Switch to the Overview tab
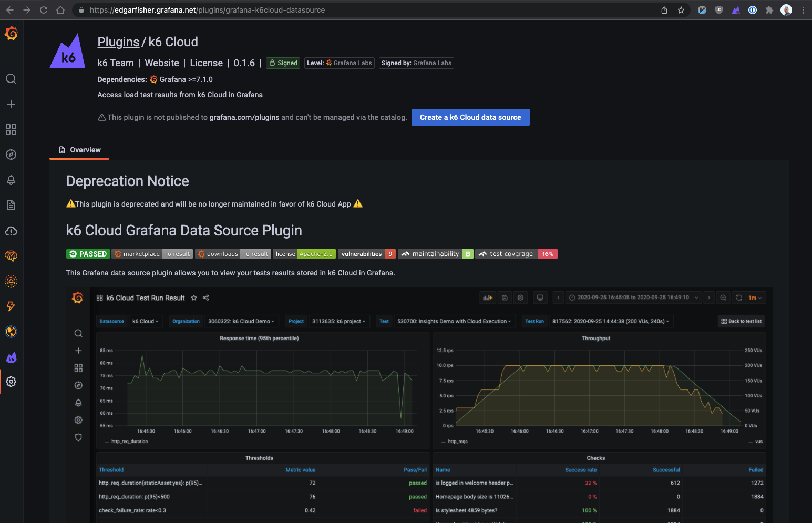The width and height of the screenshot is (812, 523). (x=85, y=150)
